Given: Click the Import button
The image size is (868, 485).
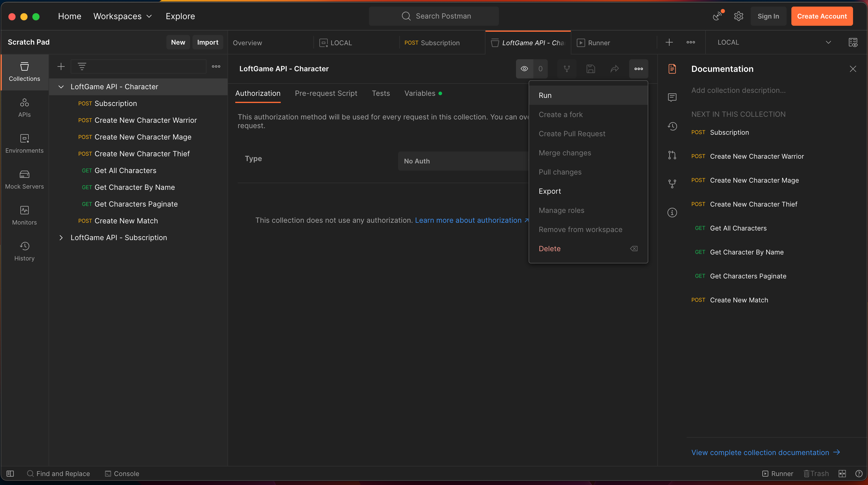Looking at the screenshot, I should pos(207,43).
